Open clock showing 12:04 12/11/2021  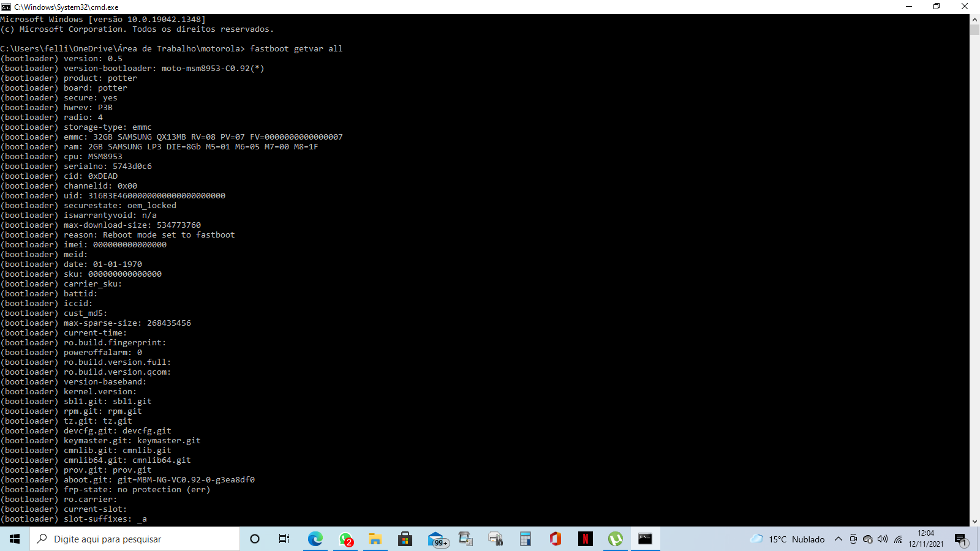pos(926,539)
